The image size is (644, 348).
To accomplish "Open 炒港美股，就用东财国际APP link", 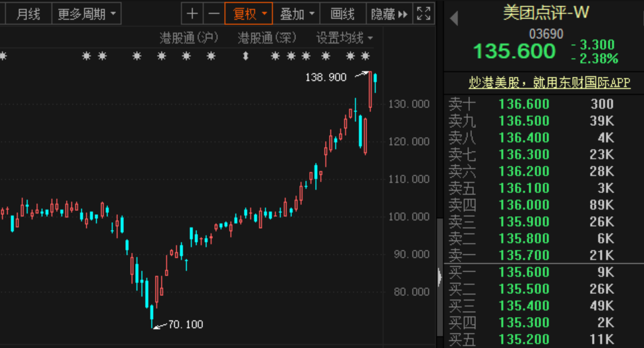I will click(550, 82).
